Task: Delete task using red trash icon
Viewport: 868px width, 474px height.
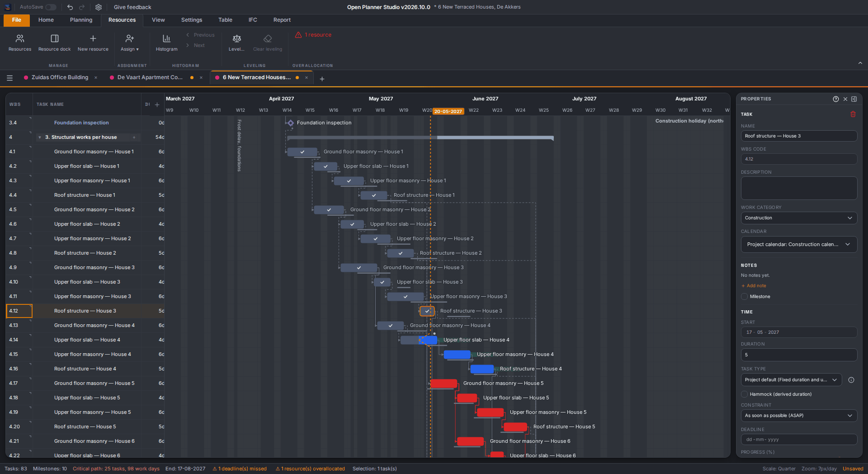Action: pyautogui.click(x=853, y=114)
